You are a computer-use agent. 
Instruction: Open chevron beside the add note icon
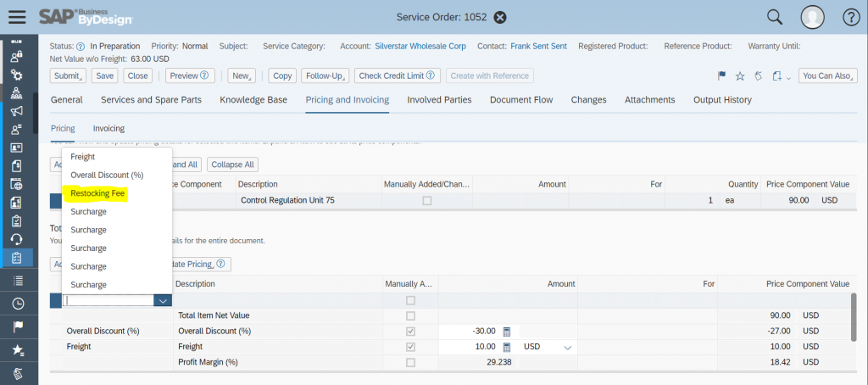tap(789, 77)
